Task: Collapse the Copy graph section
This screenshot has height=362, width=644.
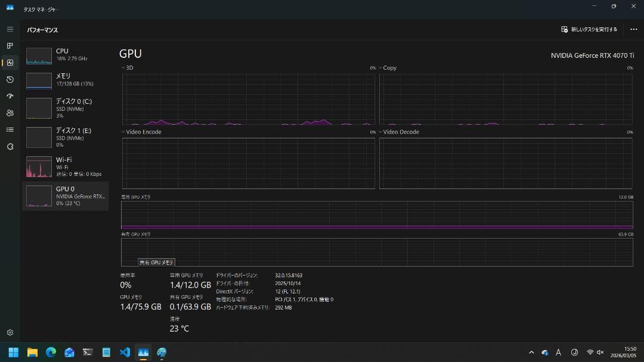Action: [x=382, y=67]
